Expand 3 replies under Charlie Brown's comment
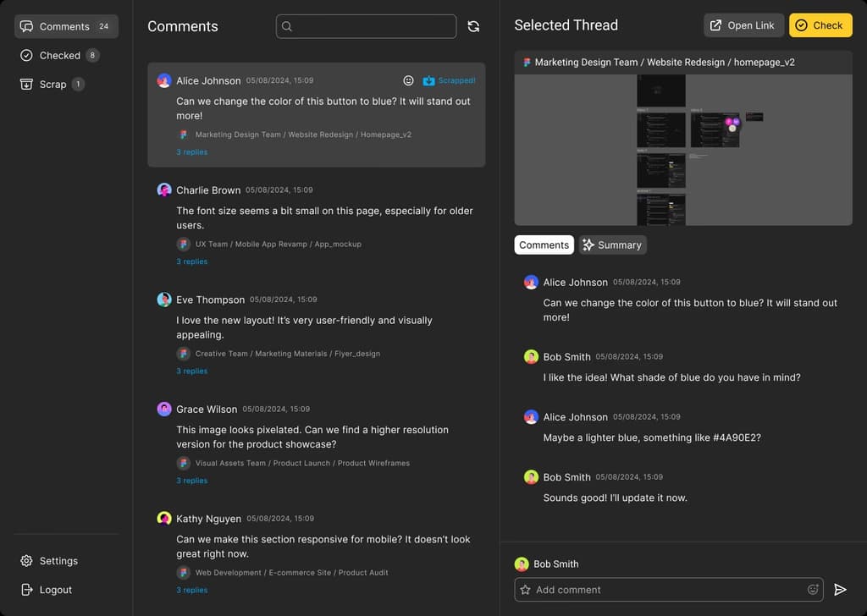 tap(192, 261)
